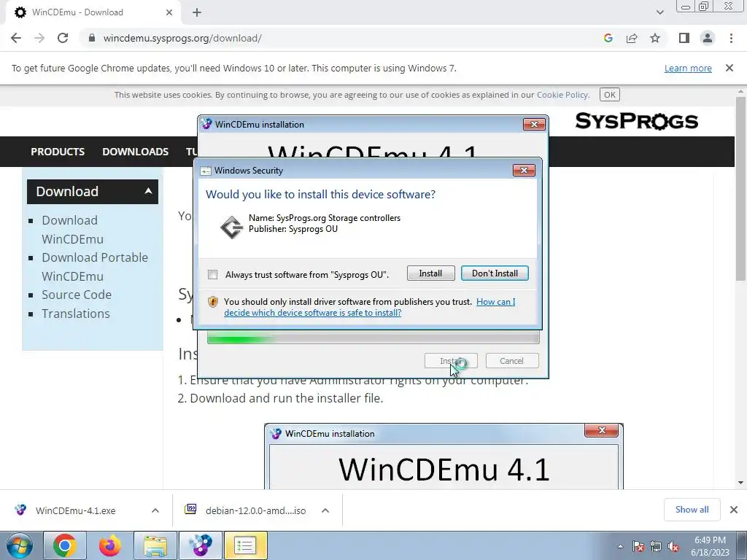Open downloaded WinCDEmu-4.1.exe file

pos(75,510)
